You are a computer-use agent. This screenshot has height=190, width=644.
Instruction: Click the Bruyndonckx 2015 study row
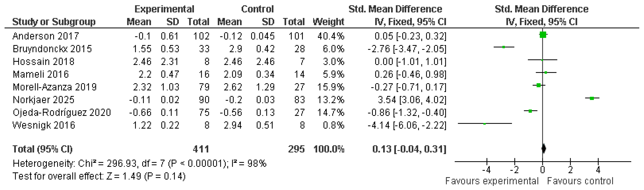click(x=52, y=49)
